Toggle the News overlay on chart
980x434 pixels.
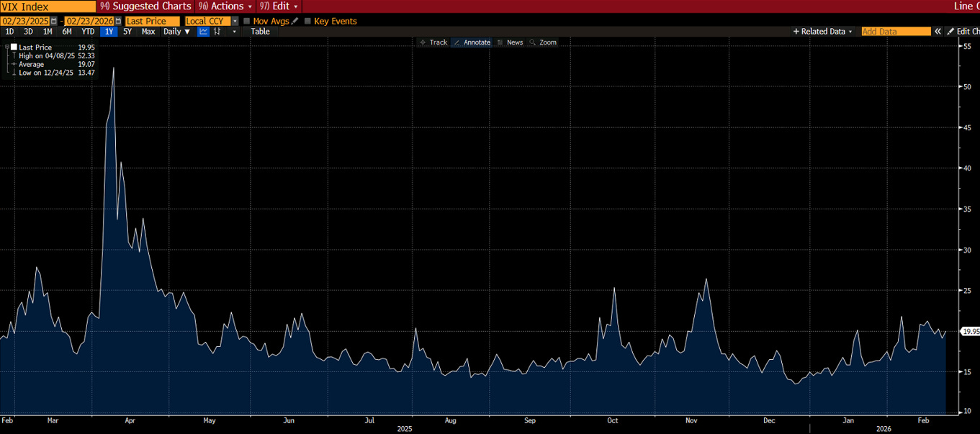(x=511, y=42)
